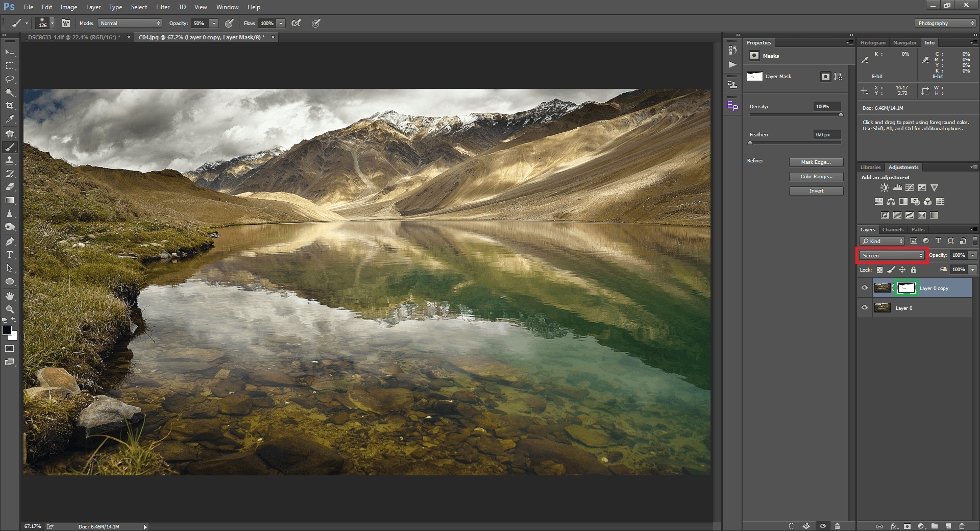Select the Horizontal Type tool
The width and height of the screenshot is (980, 531).
pos(10,255)
